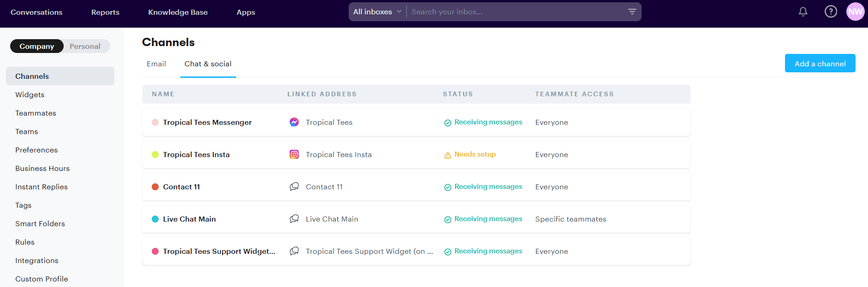
Task: Click the Search your inbox field
Action: (x=517, y=12)
